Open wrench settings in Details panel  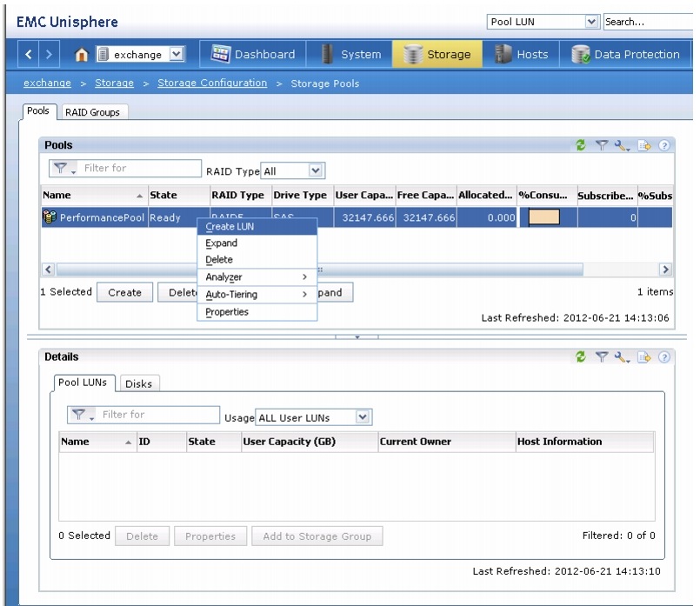click(x=622, y=357)
